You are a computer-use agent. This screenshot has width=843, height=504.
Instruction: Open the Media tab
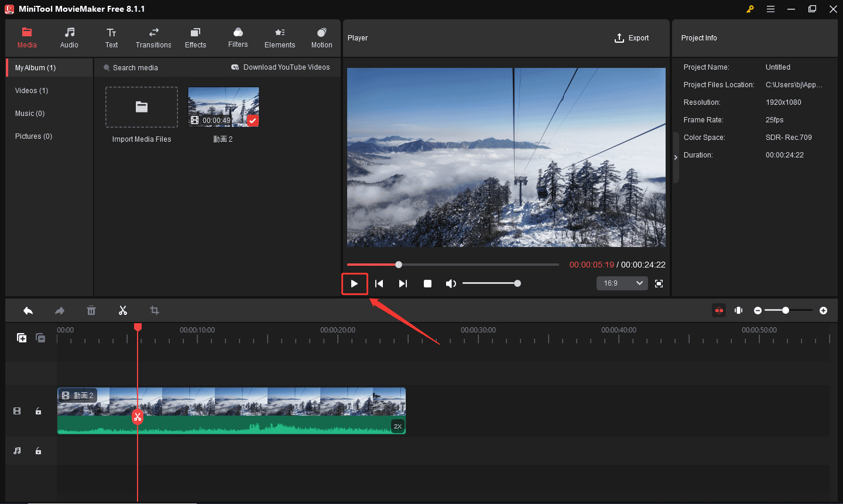pos(27,38)
